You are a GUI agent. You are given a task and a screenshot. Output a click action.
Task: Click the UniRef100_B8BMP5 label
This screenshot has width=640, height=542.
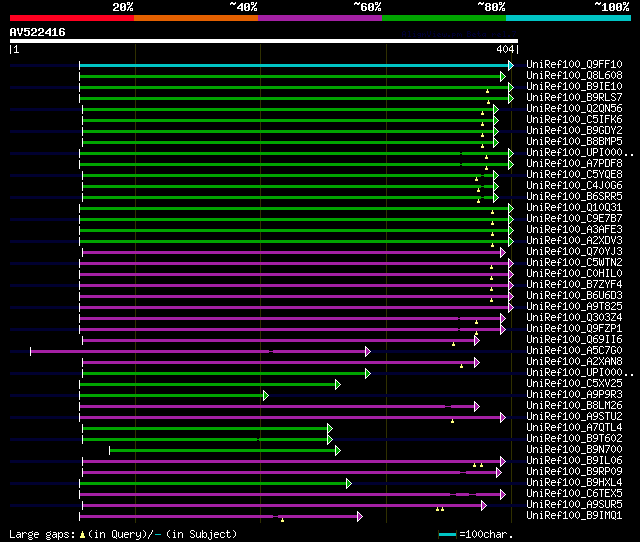tap(574, 142)
